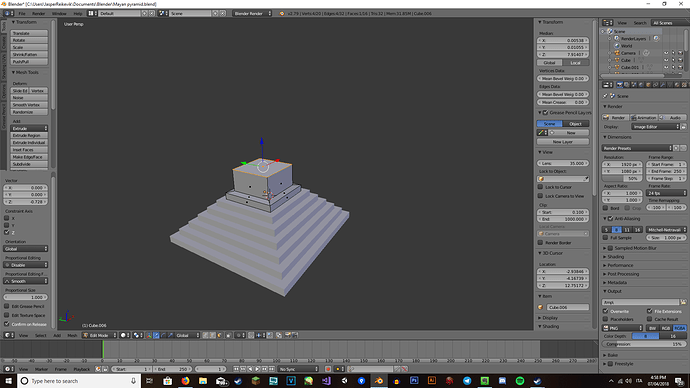Viewport: 690px width, 388px height.
Task: Open the No Sync dropdown in timeline
Action: tap(298, 369)
